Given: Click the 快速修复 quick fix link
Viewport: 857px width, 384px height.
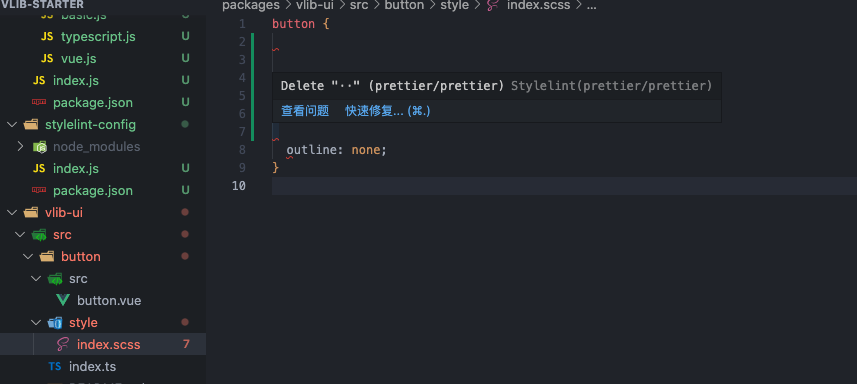Looking at the screenshot, I should [388, 111].
